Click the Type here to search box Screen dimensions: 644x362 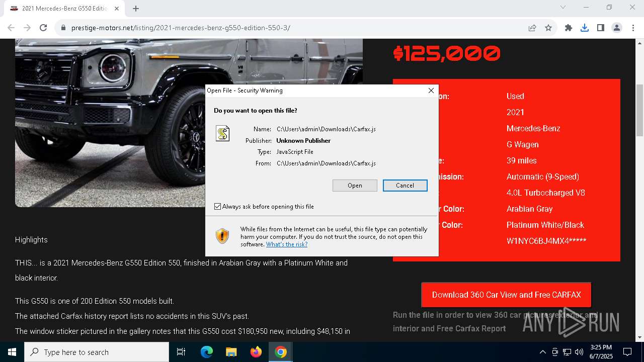click(x=97, y=352)
